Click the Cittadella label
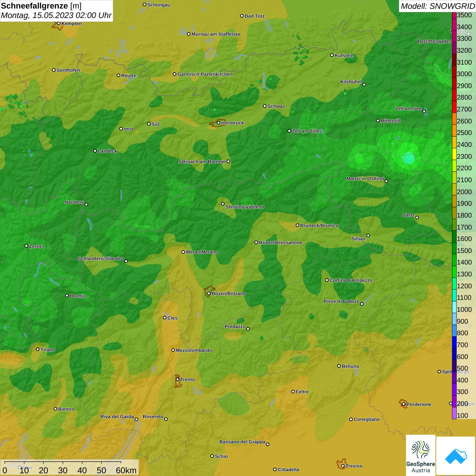Screen dimensions: 476x476 pyautogui.click(x=288, y=470)
